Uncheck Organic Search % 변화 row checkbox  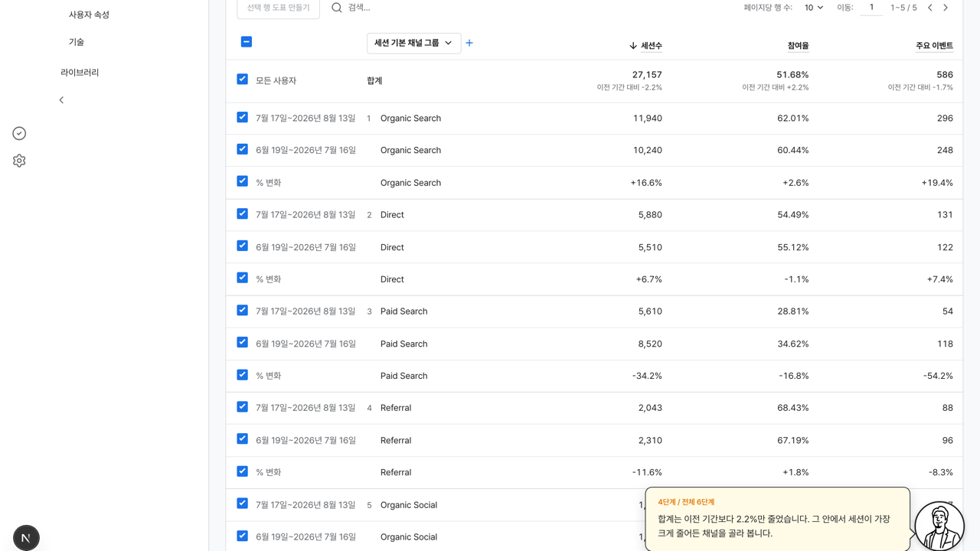click(x=243, y=181)
